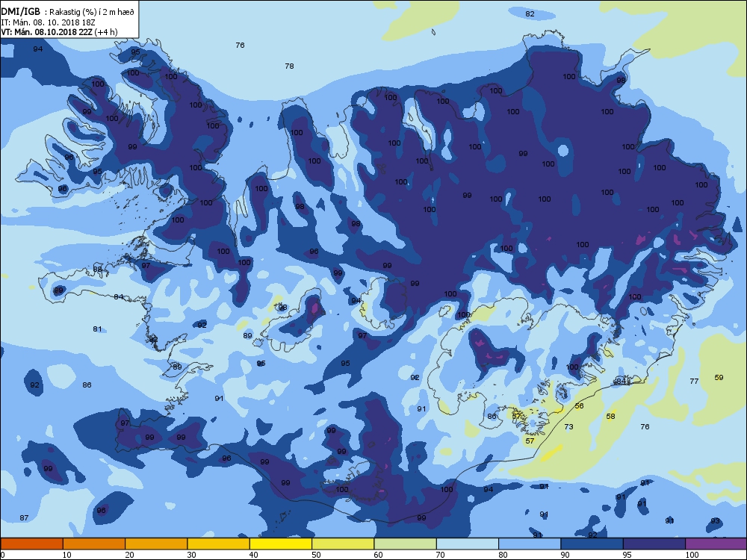Choose the light green 60–70 legend swatch
This screenshot has height=560, width=747.
[406, 544]
